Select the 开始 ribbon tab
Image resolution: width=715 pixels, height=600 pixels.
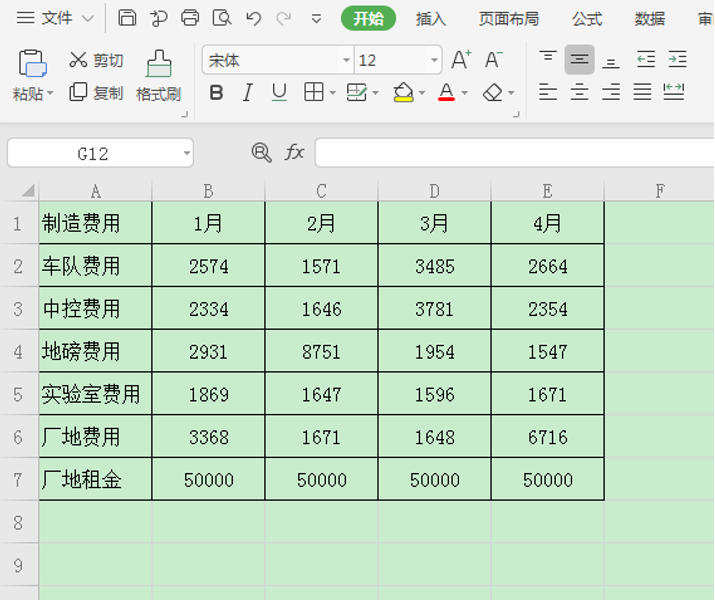368,19
